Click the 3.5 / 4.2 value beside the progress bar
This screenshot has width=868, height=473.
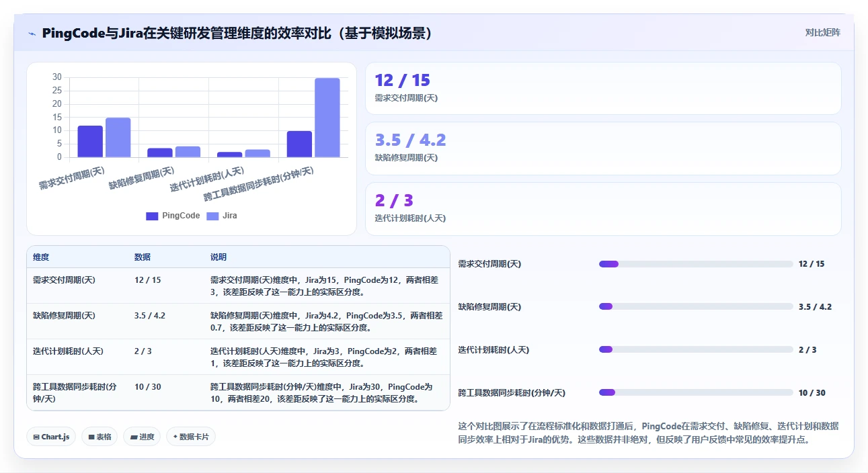815,307
